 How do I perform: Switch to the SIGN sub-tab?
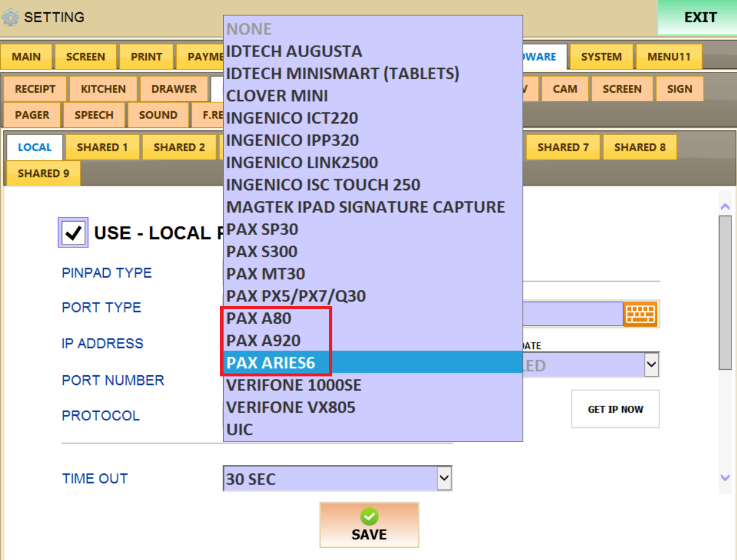tap(680, 89)
